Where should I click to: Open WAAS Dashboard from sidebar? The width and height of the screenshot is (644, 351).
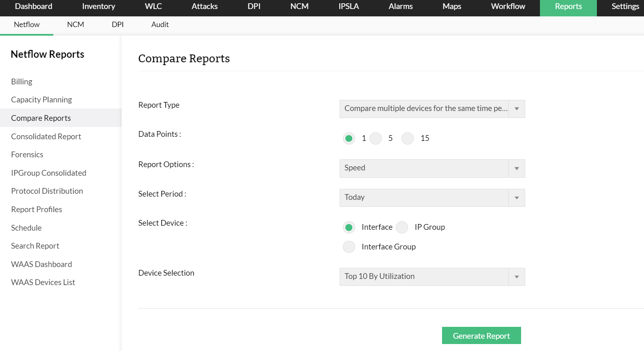coord(41,265)
